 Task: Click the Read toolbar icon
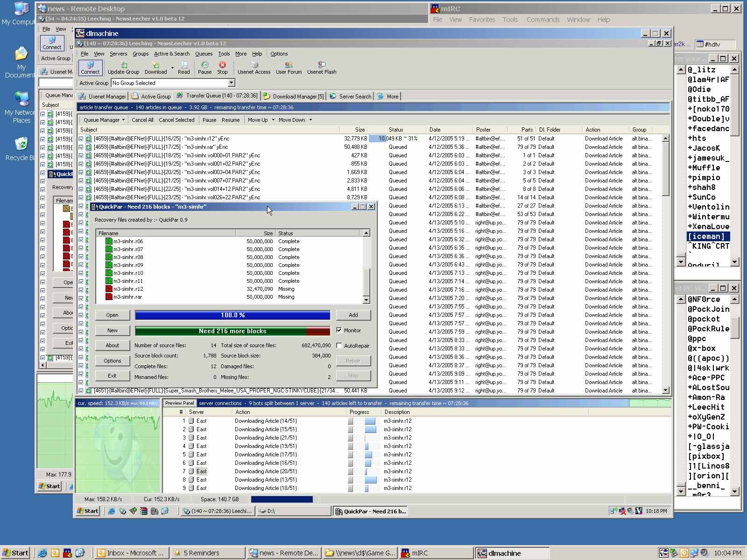pyautogui.click(x=183, y=68)
